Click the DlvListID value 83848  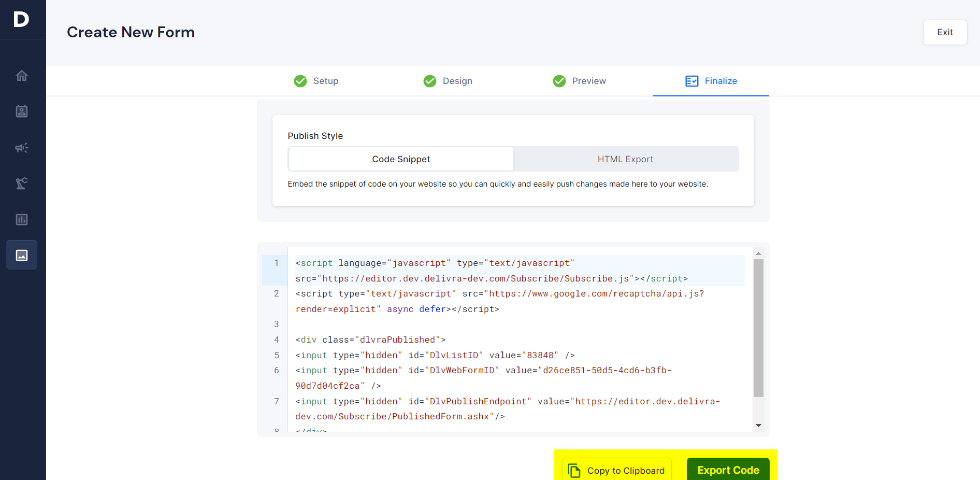pyautogui.click(x=540, y=355)
